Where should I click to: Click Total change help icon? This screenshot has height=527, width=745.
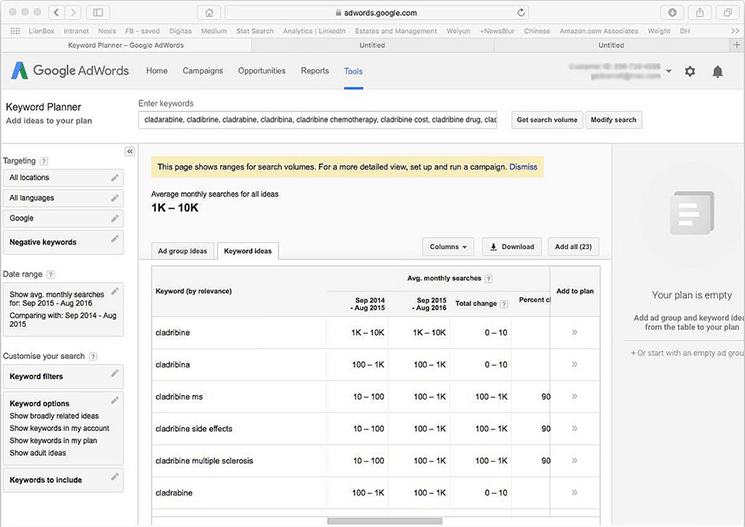pyautogui.click(x=504, y=304)
